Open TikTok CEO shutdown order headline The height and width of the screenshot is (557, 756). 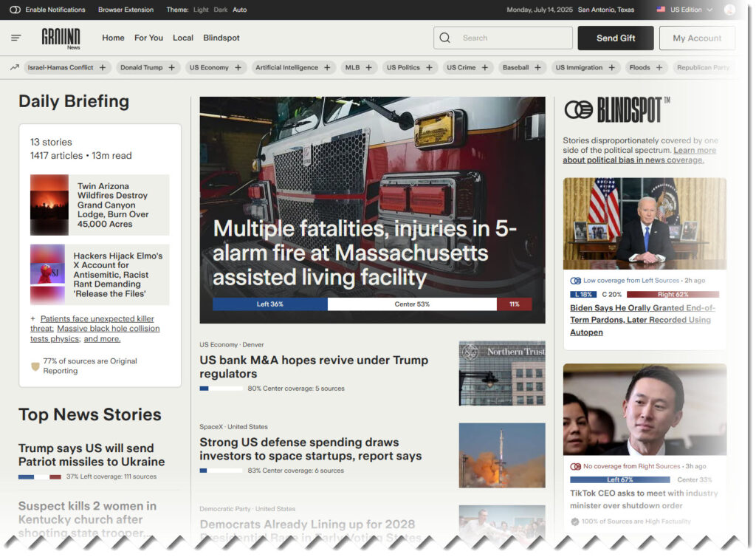coord(644,499)
